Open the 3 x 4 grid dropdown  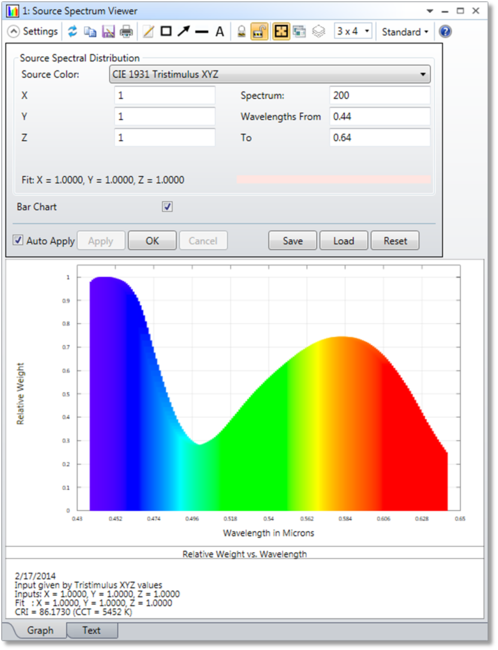[353, 32]
